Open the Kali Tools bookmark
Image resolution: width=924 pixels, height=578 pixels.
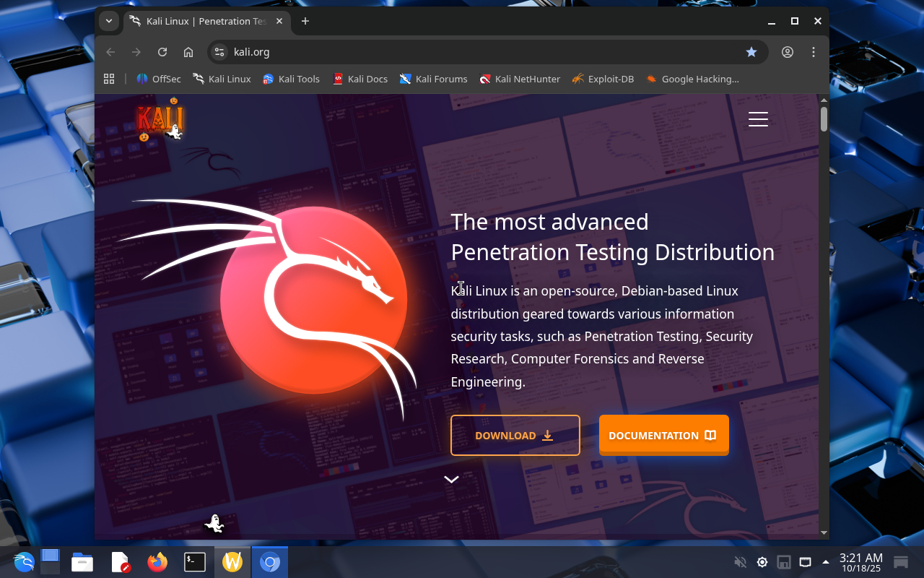click(291, 79)
